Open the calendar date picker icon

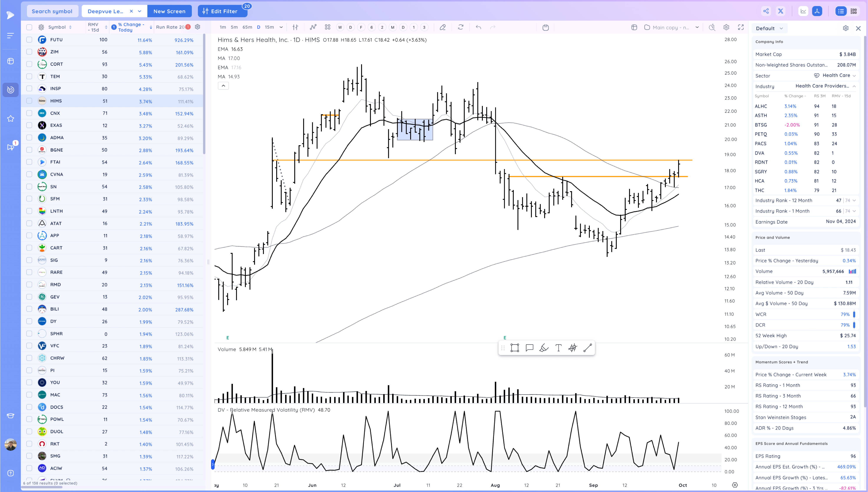point(546,27)
